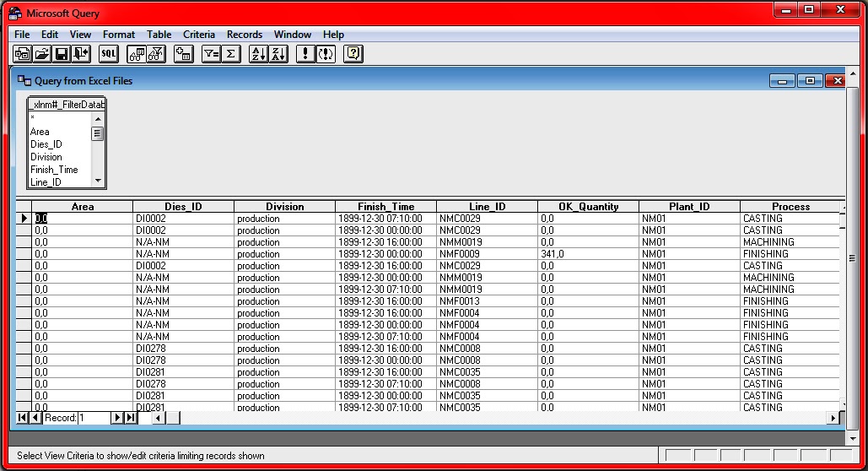Screen dimensions: 868x471
Task: Click the Return Data to Excel icon
Action: tap(81, 54)
